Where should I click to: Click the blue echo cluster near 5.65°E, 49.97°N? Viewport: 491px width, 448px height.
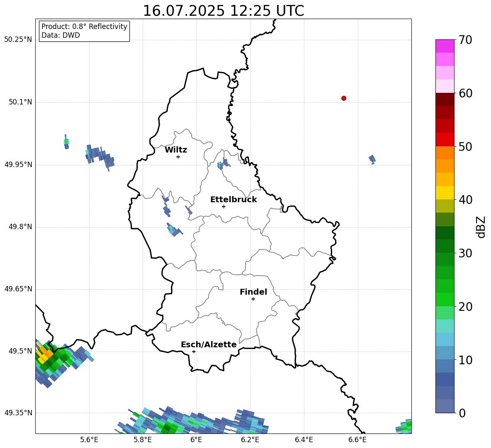100,157
